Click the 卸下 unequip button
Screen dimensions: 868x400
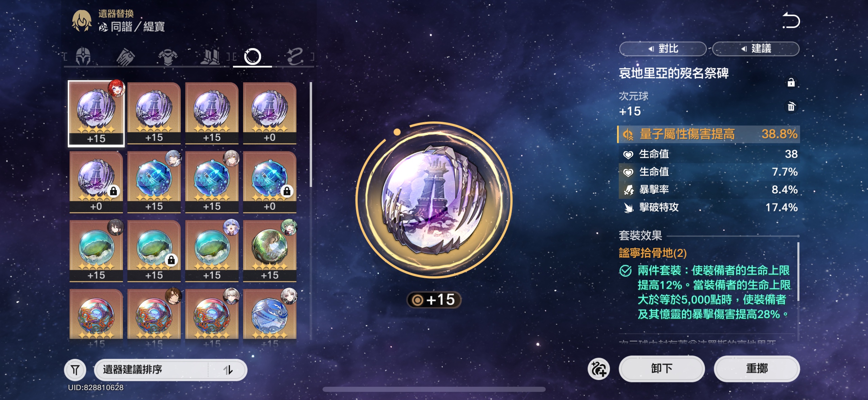(x=662, y=368)
